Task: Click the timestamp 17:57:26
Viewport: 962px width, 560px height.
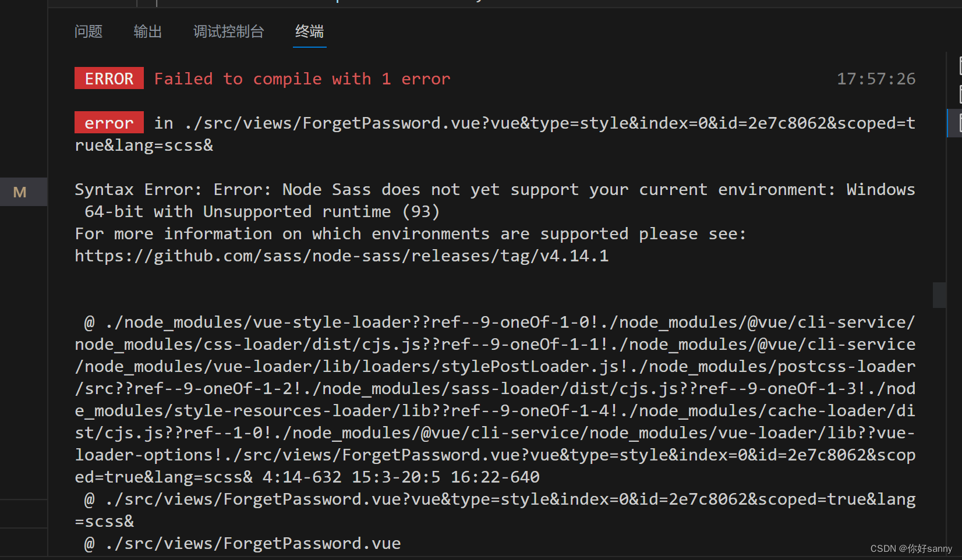Action: (x=876, y=78)
